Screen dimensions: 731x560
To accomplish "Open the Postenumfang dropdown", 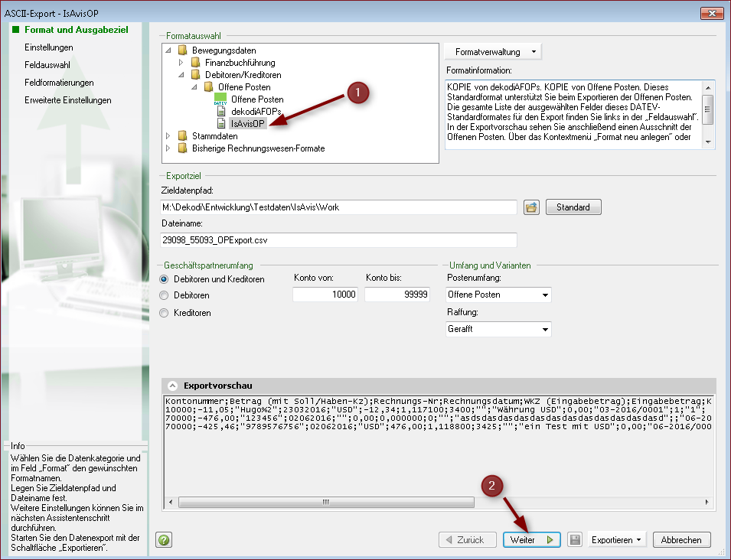I will pos(545,295).
